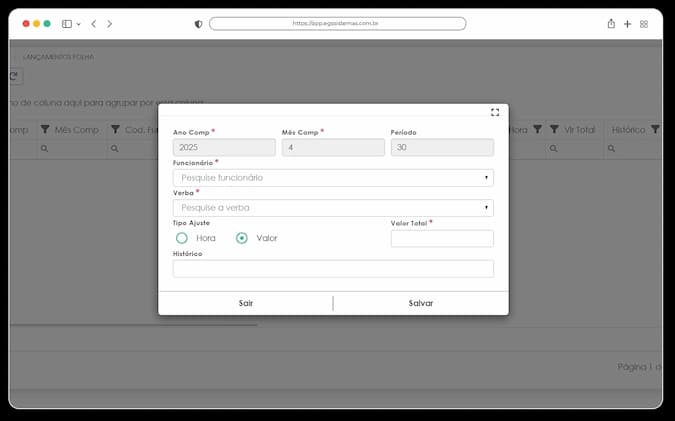Image resolution: width=675 pixels, height=421 pixels.
Task: Click the search icon under Cod. Fu column
Action: click(x=115, y=149)
